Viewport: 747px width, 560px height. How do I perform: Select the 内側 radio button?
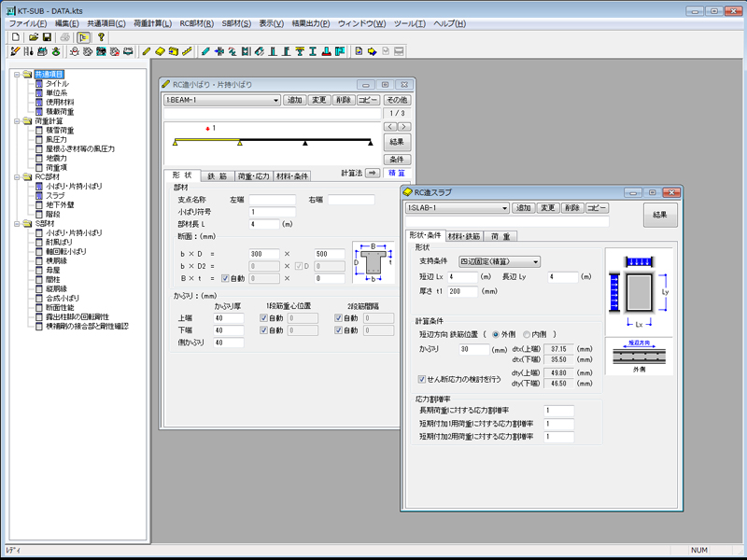point(528,334)
